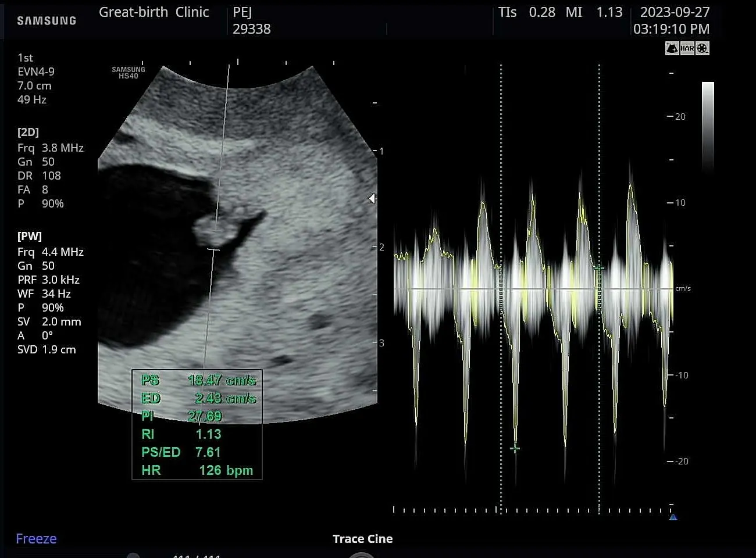Click the SV 2.0 mm sample volume

coord(49,321)
